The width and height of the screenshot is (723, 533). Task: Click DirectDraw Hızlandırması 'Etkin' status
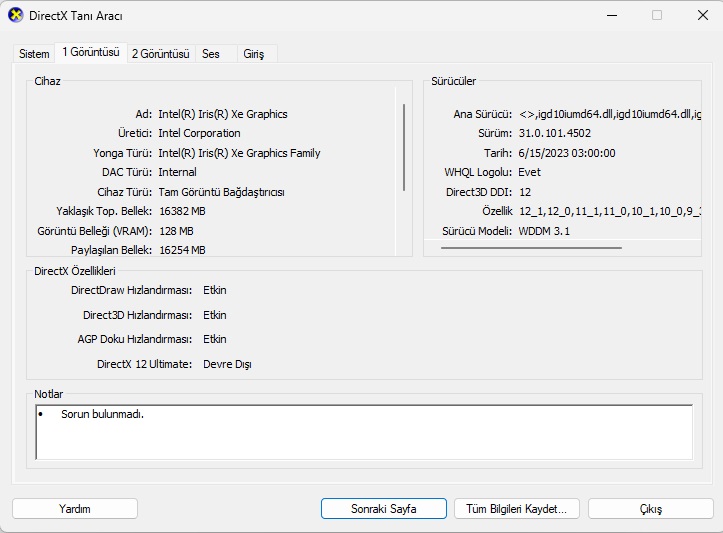click(215, 290)
